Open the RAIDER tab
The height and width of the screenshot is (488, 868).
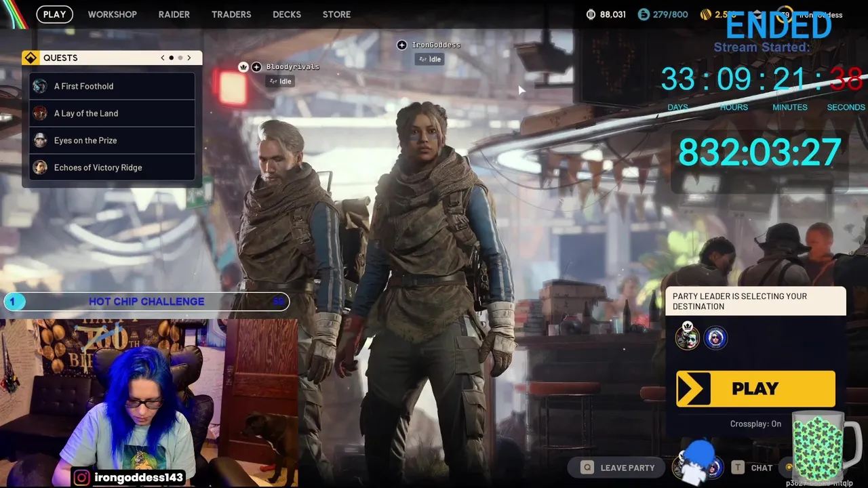pos(174,14)
